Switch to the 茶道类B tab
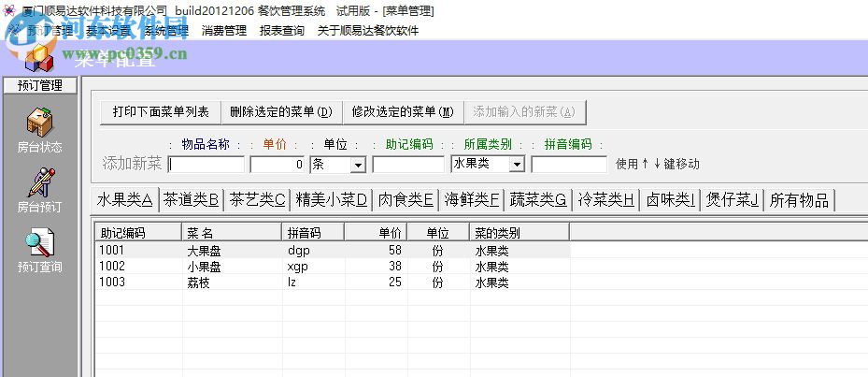The image size is (868, 377). pyautogui.click(x=192, y=200)
